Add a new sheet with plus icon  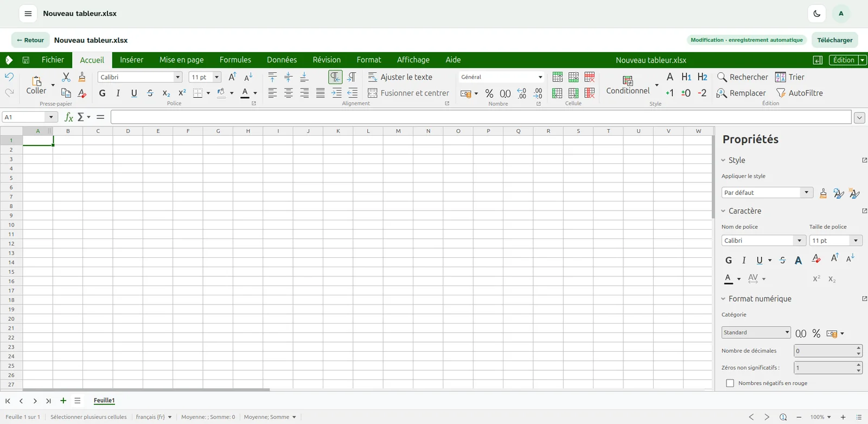coord(63,401)
